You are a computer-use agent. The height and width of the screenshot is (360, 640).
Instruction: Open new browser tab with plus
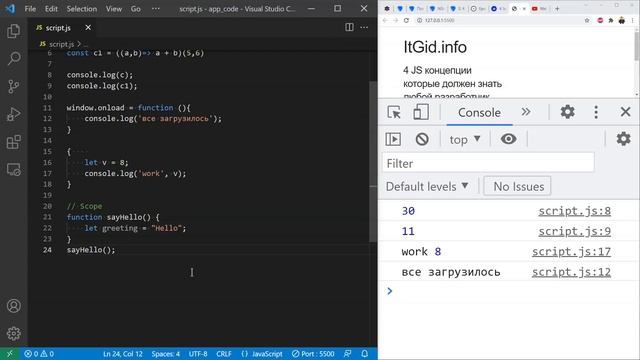click(x=557, y=8)
